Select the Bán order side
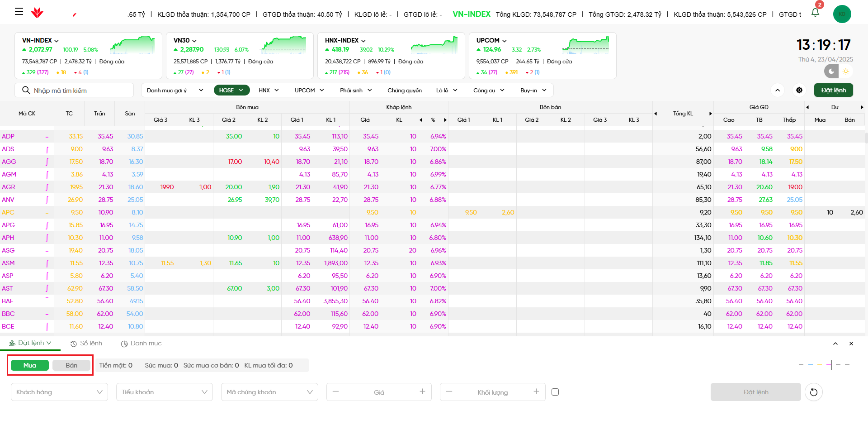Image resolution: width=868 pixels, height=425 pixels. click(x=71, y=365)
